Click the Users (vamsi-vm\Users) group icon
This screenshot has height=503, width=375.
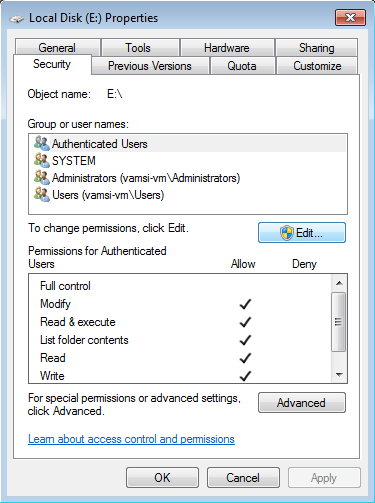coord(42,194)
